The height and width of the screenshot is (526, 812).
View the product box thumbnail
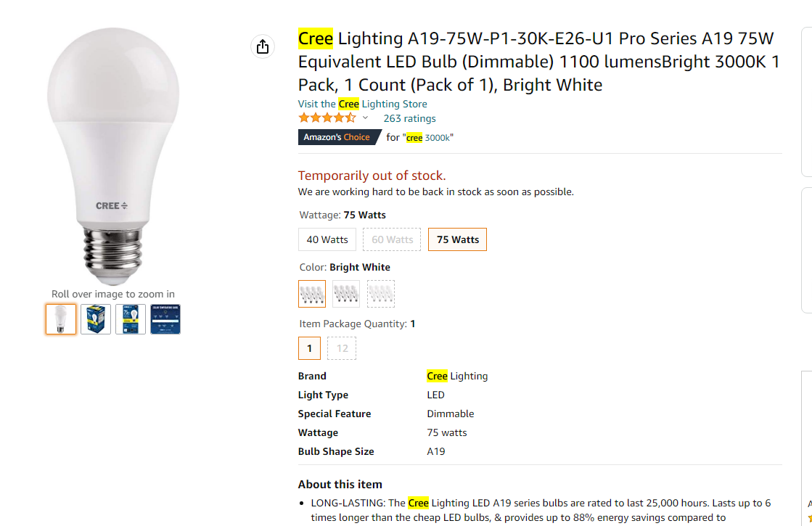point(96,319)
